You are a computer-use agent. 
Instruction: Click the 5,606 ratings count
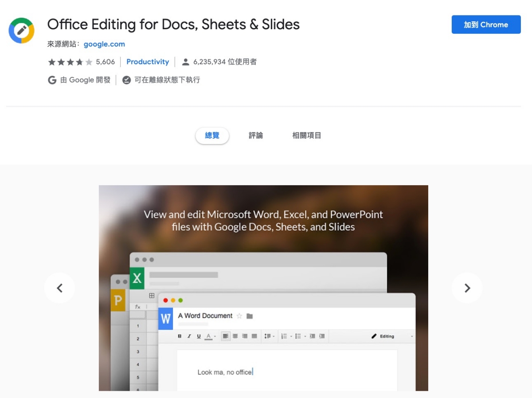[x=105, y=62]
